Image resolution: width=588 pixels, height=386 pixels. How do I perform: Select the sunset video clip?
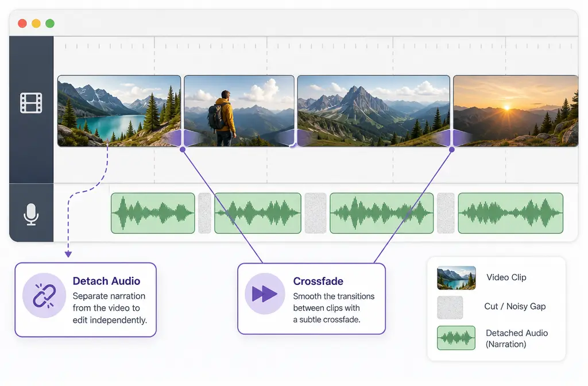pyautogui.click(x=516, y=111)
